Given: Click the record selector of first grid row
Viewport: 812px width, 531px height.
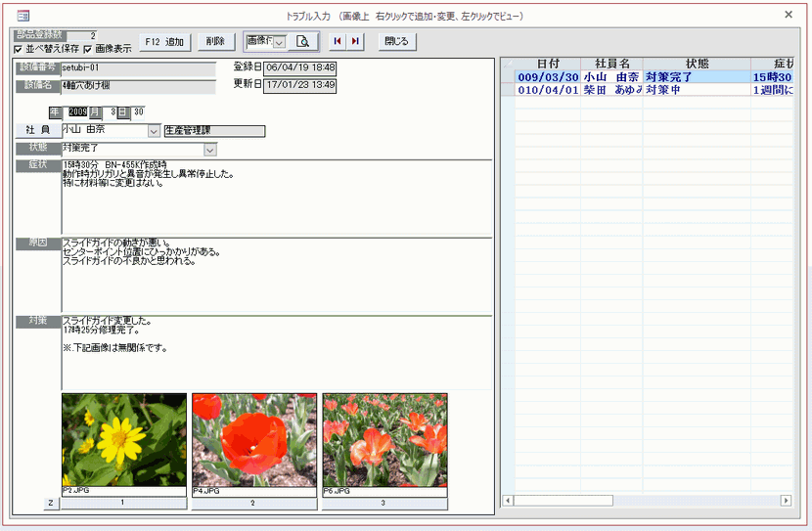Looking at the screenshot, I should point(508,77).
